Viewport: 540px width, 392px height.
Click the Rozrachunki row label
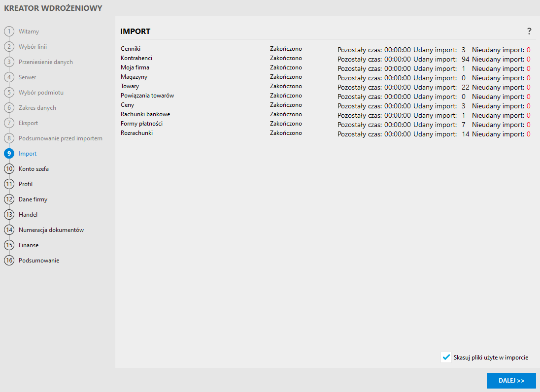pos(136,133)
